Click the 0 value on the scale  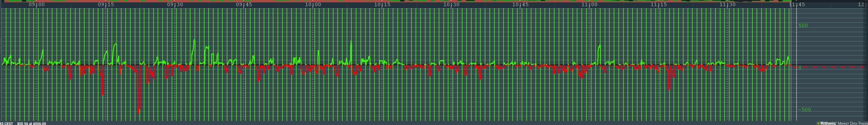(x=800, y=67)
